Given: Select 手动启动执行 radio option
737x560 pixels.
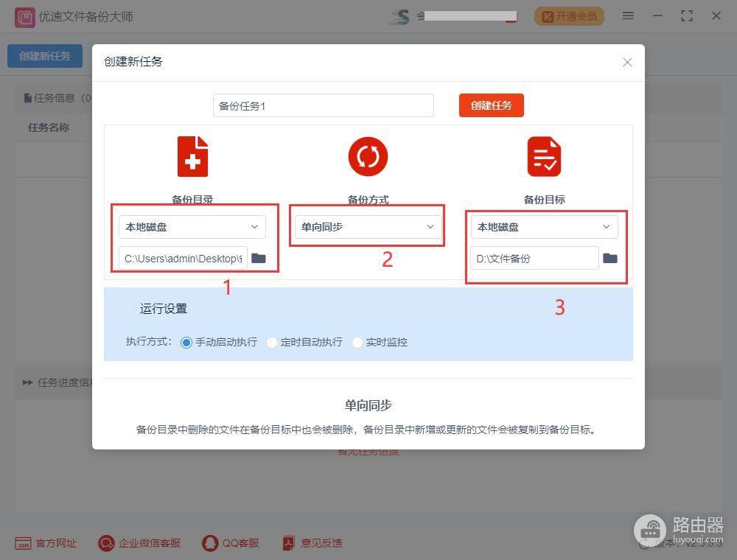Looking at the screenshot, I should (x=186, y=343).
